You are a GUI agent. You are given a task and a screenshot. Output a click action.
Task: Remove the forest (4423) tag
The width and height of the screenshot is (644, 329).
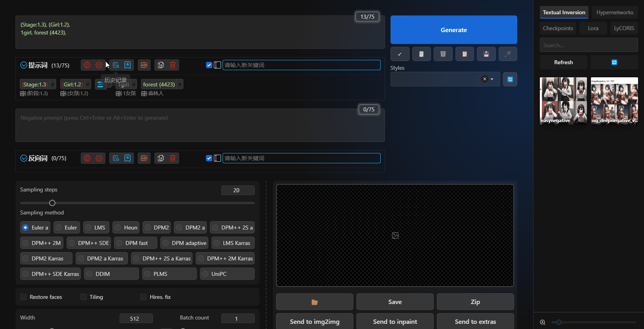pyautogui.click(x=180, y=84)
